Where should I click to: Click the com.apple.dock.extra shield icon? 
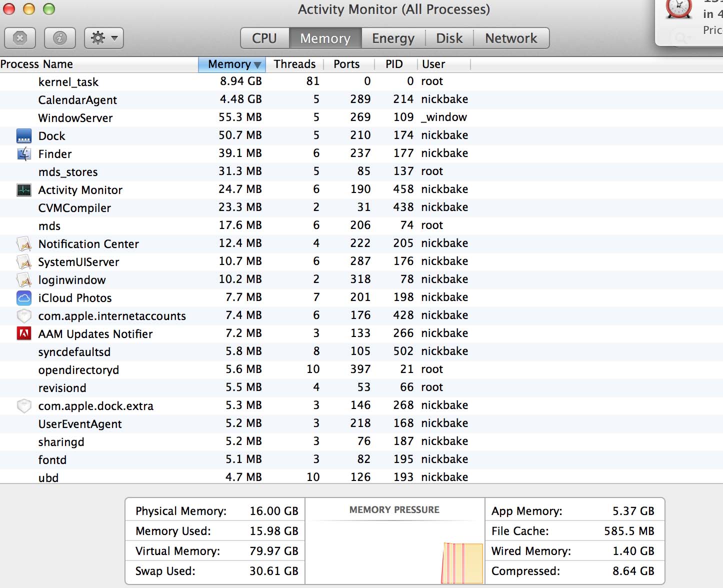pos(24,406)
